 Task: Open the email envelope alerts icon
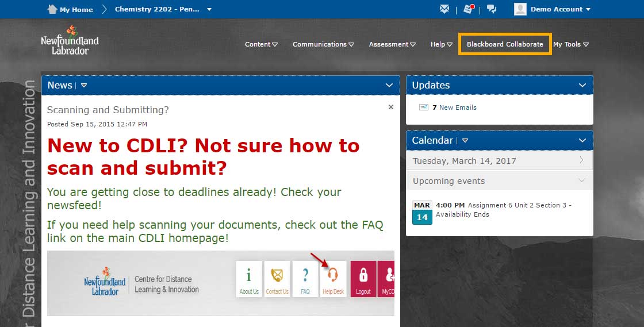point(444,9)
